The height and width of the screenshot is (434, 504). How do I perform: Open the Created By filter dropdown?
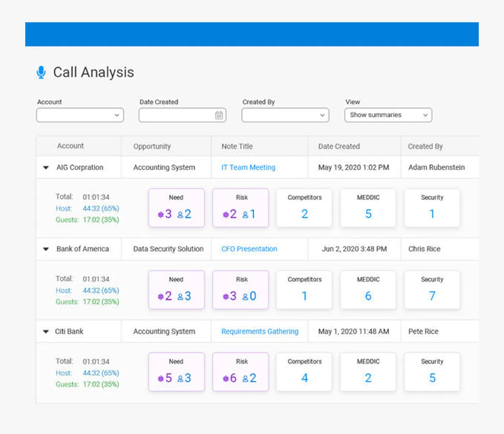[x=285, y=115]
